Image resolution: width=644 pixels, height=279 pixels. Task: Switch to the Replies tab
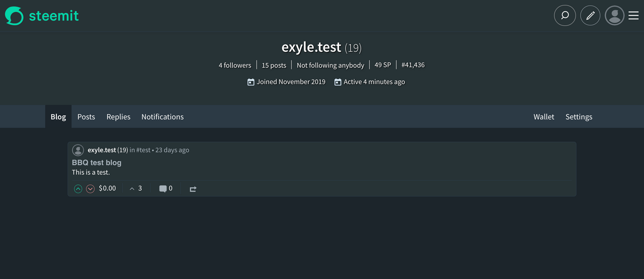(x=118, y=117)
